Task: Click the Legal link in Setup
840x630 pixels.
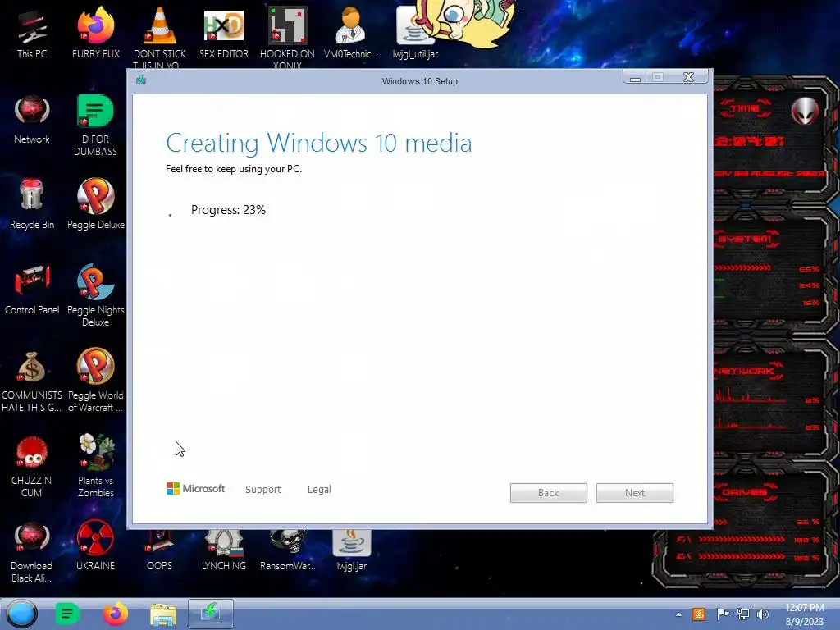Action: point(319,489)
